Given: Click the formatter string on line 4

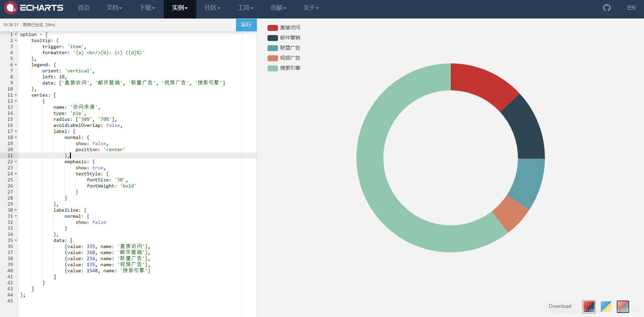Looking at the screenshot, I should click(x=109, y=52).
